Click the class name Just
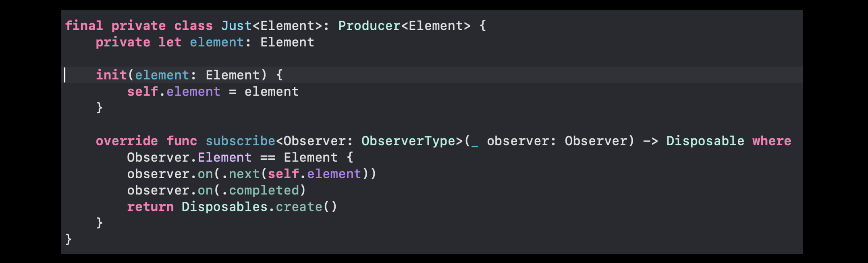 pyautogui.click(x=237, y=26)
